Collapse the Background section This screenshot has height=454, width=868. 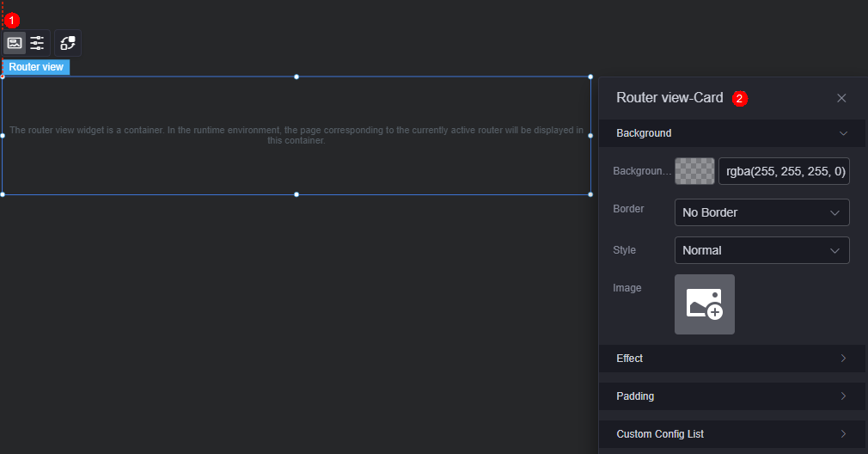click(732, 133)
